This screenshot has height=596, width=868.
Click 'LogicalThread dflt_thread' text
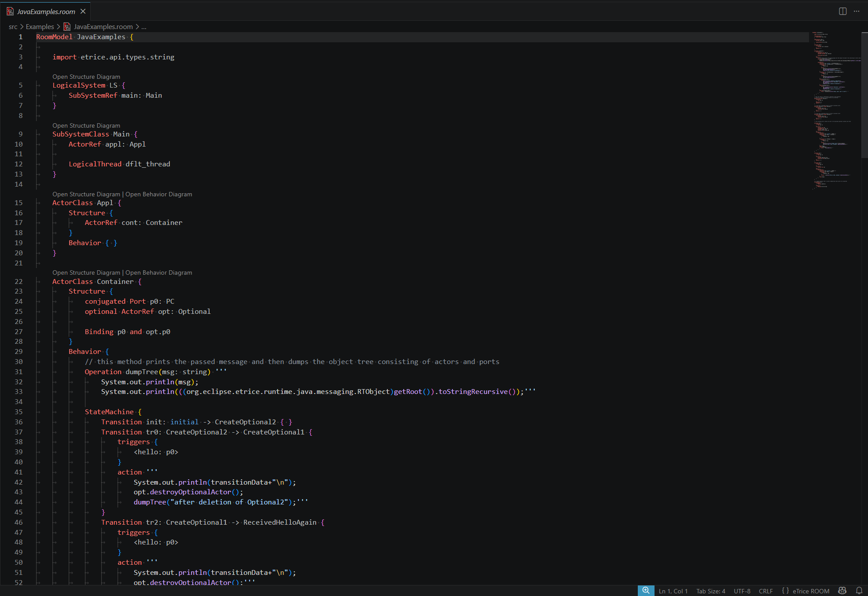pyautogui.click(x=119, y=164)
